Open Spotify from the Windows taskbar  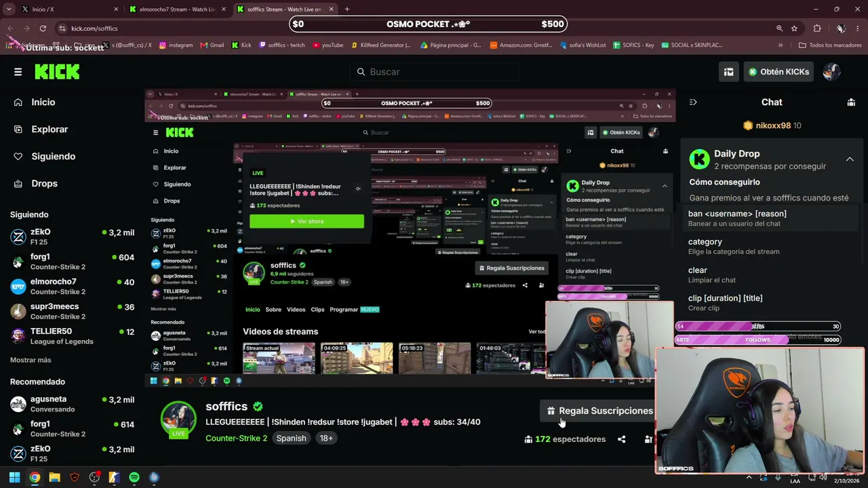[x=134, y=477]
